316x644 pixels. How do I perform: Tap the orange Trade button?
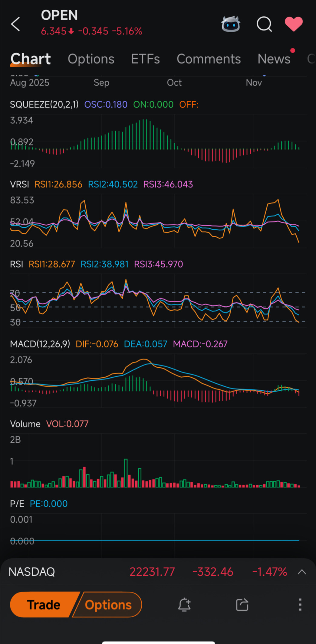click(44, 605)
